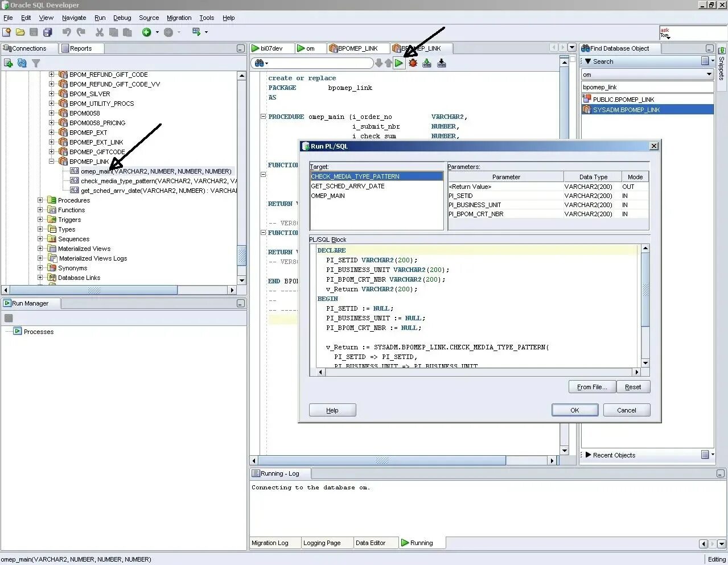
Task: Click the Paste toolbar icon
Action: (127, 32)
